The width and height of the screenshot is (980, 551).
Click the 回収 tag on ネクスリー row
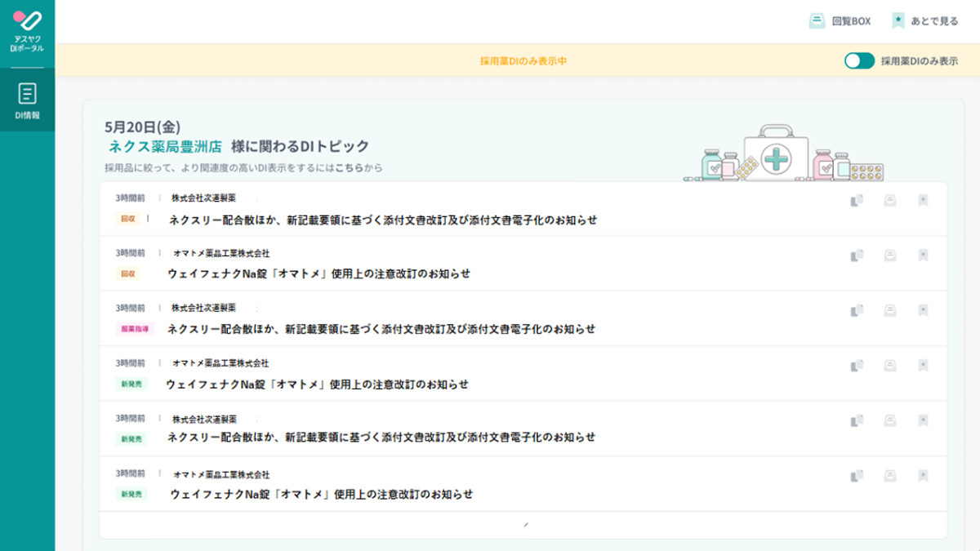[128, 219]
